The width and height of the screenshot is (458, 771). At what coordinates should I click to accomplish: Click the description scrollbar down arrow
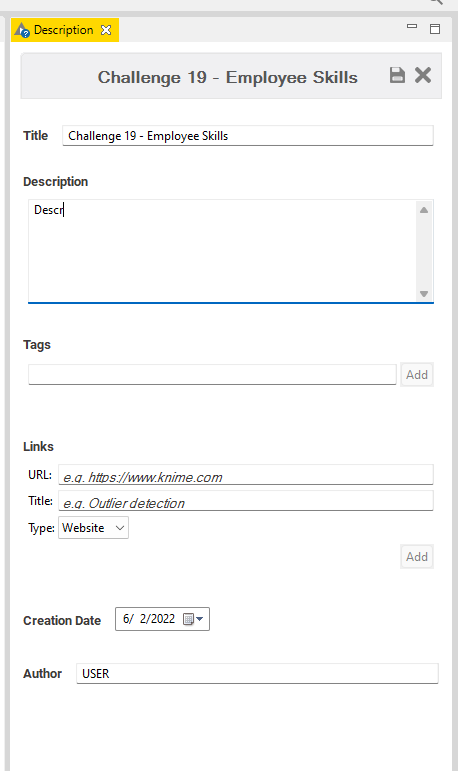[x=424, y=294]
